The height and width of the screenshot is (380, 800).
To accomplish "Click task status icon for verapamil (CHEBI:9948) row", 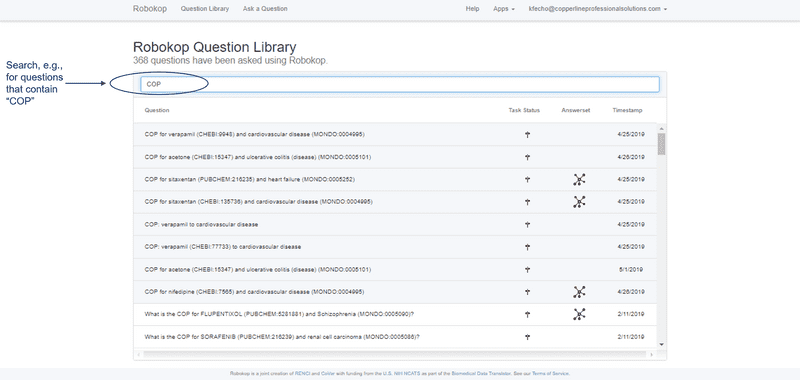I will (528, 135).
